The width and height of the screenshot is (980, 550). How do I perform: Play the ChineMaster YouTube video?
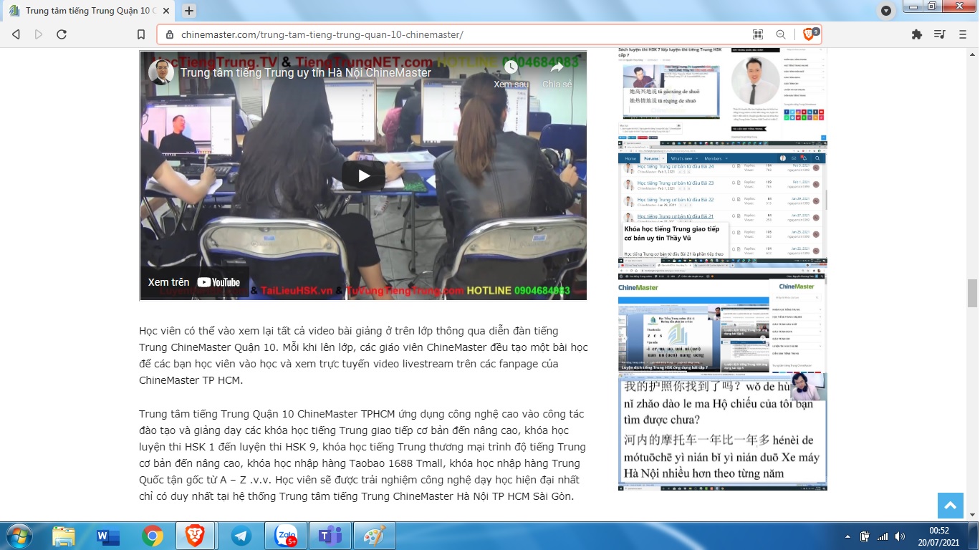[x=363, y=175]
